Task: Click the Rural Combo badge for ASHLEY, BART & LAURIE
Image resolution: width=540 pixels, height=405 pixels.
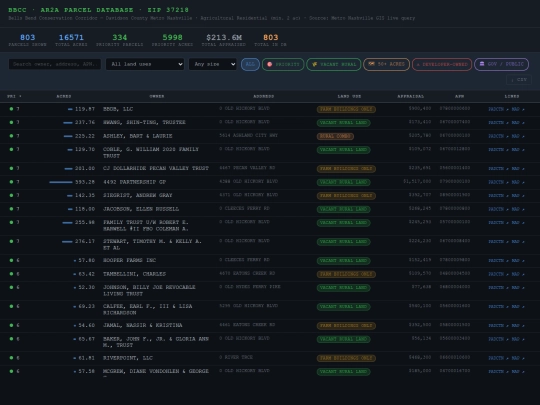Action: pos(335,136)
